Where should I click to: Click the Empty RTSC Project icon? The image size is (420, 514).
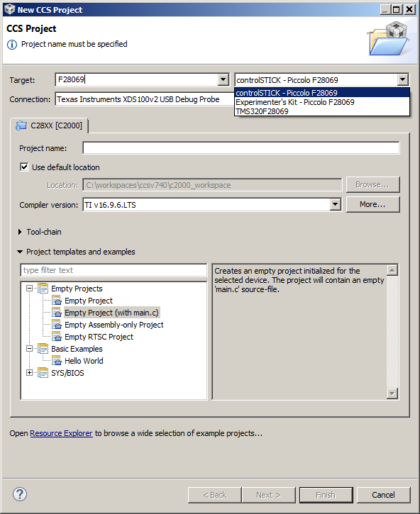point(57,337)
